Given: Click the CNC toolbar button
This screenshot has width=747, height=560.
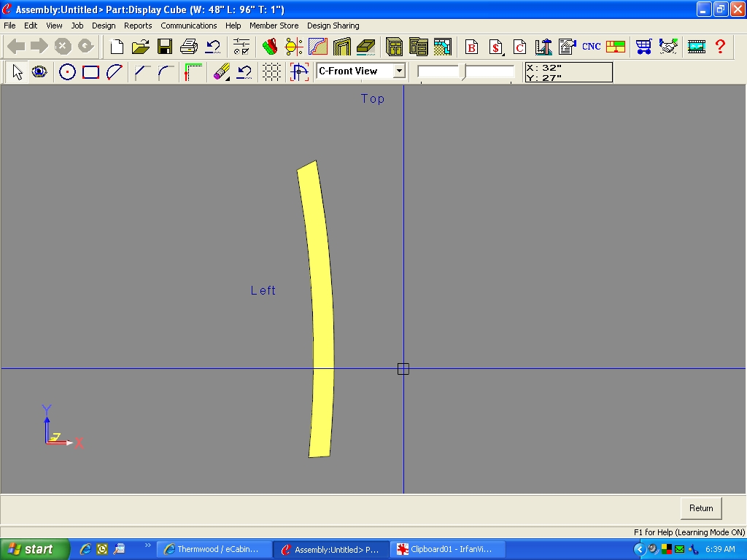Looking at the screenshot, I should tap(591, 47).
